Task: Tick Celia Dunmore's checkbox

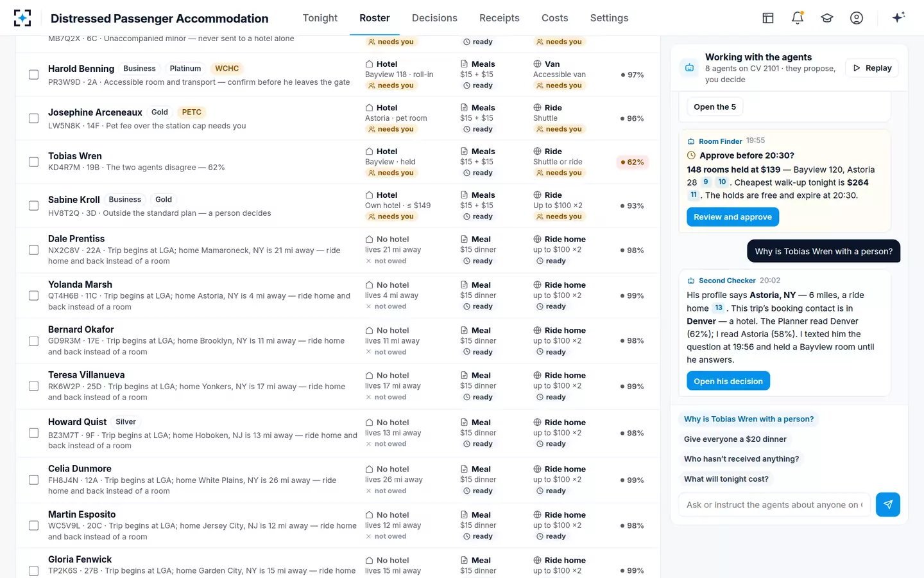Action: [x=33, y=480]
